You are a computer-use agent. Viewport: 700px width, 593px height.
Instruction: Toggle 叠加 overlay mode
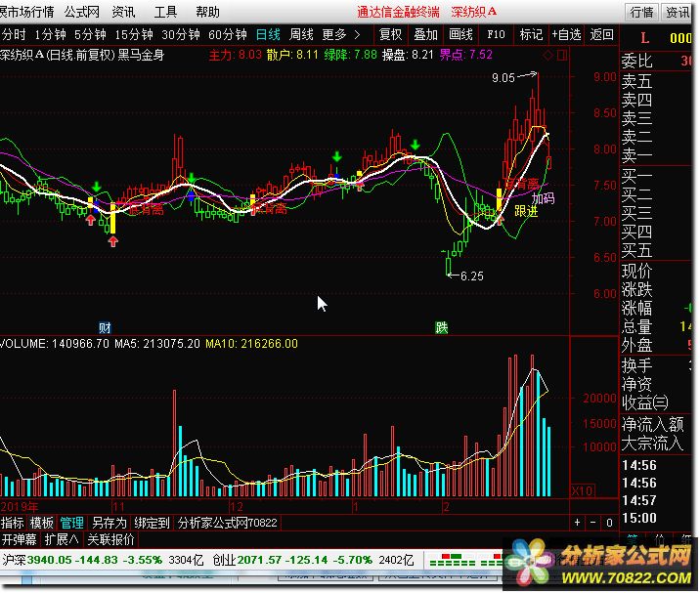(x=426, y=34)
